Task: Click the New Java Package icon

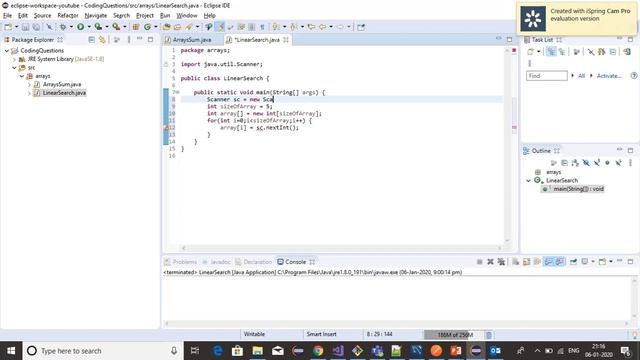Action: tap(136, 27)
